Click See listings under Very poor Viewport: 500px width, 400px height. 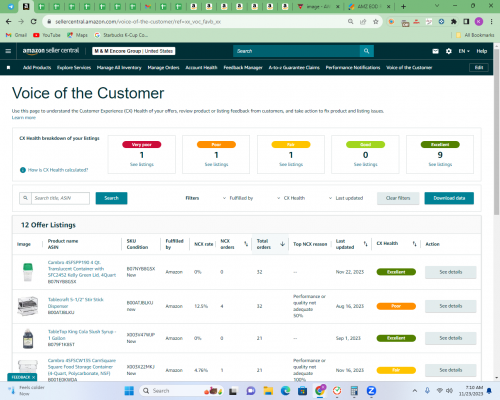[x=142, y=164]
